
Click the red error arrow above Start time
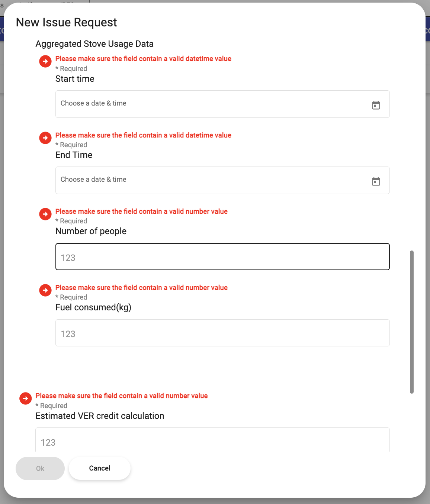[x=45, y=61]
